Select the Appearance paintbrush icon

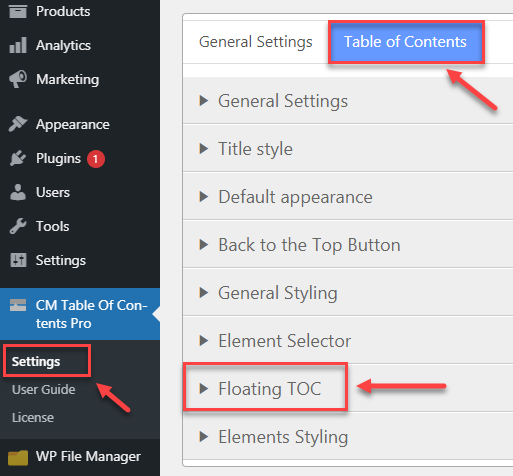click(18, 124)
